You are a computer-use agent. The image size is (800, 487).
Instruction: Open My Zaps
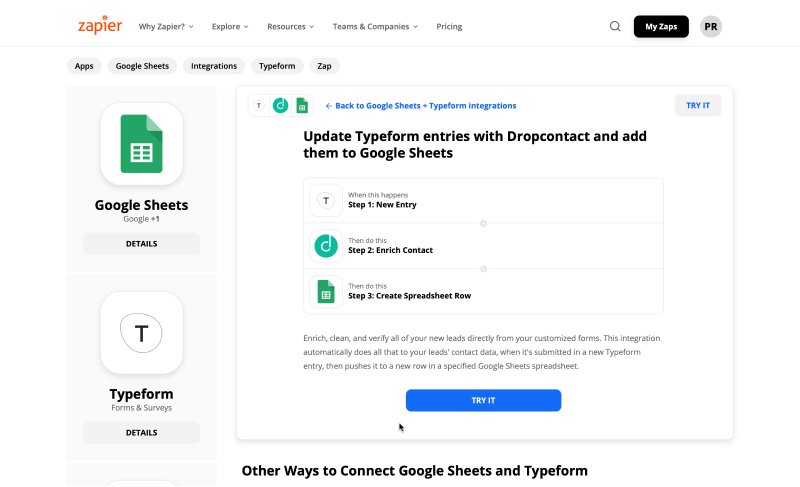coord(661,27)
